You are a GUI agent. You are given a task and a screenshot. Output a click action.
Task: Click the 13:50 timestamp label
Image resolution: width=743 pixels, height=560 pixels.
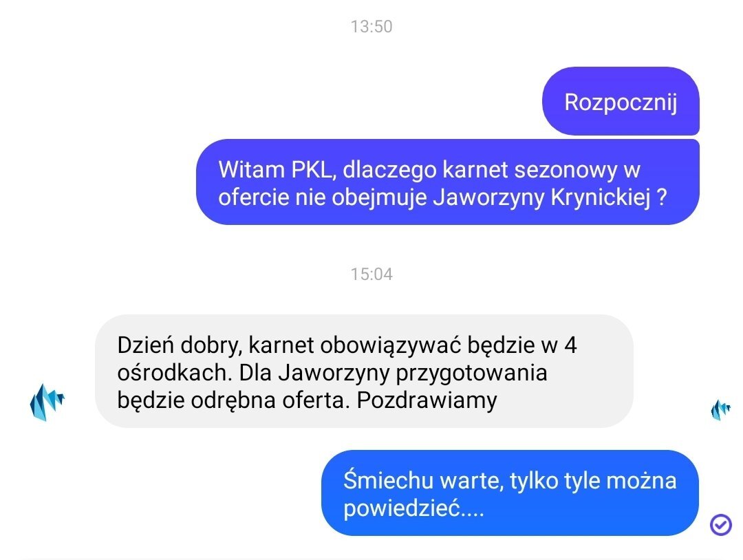coord(371,27)
